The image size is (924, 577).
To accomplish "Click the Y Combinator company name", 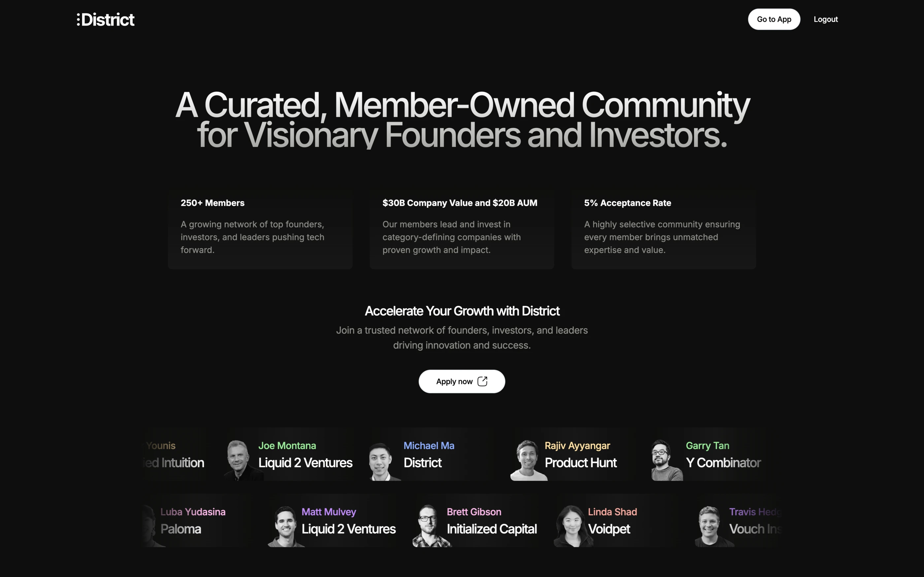I will (723, 463).
